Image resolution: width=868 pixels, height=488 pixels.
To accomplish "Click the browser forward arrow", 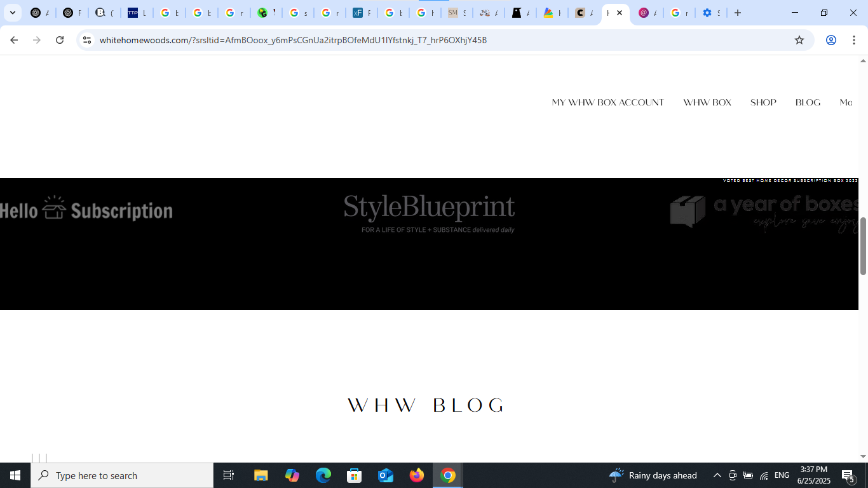I will pyautogui.click(x=37, y=40).
